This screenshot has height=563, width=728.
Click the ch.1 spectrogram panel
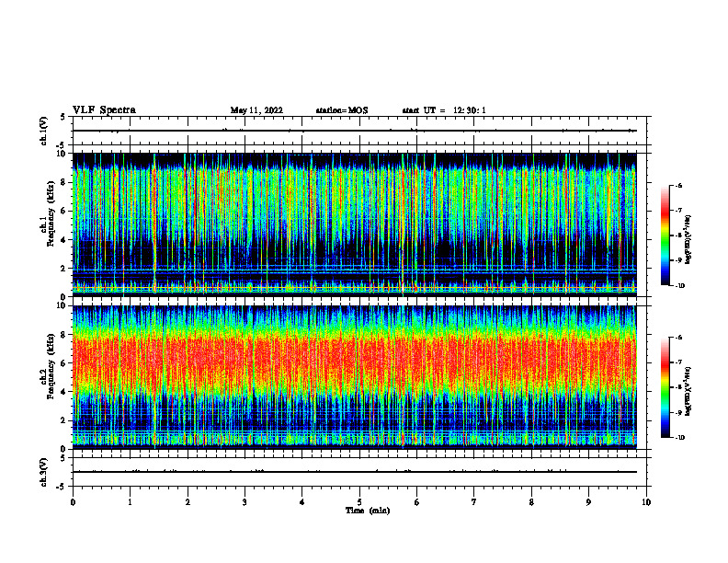tap(354, 224)
